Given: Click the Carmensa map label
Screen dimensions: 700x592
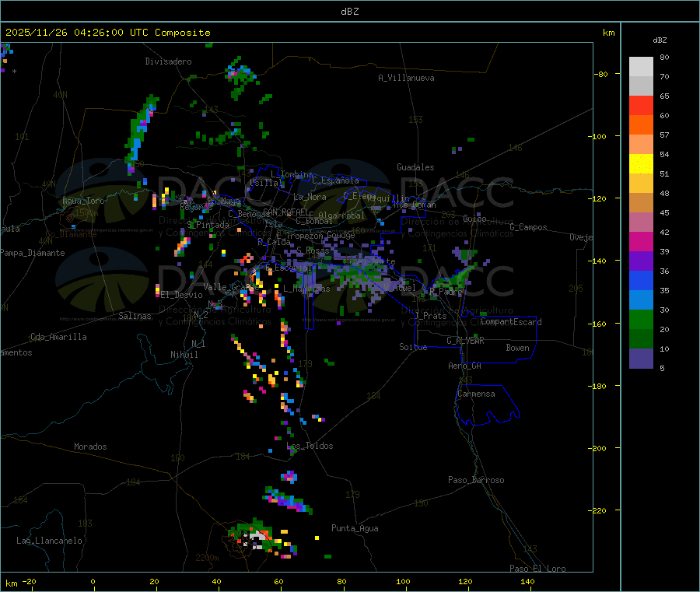Looking at the screenshot, I should (x=476, y=394).
